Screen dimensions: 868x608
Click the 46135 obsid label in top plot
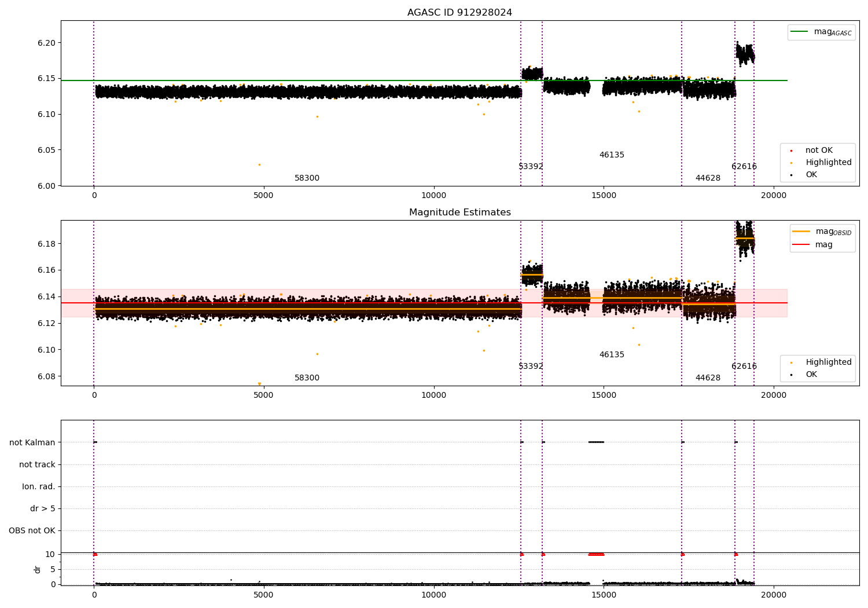click(612, 155)
